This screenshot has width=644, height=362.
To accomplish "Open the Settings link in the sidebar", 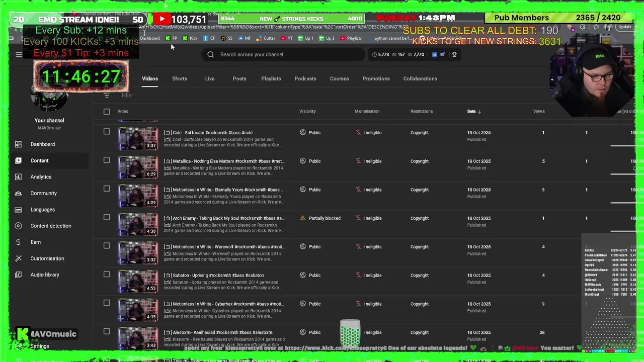I will point(40,346).
